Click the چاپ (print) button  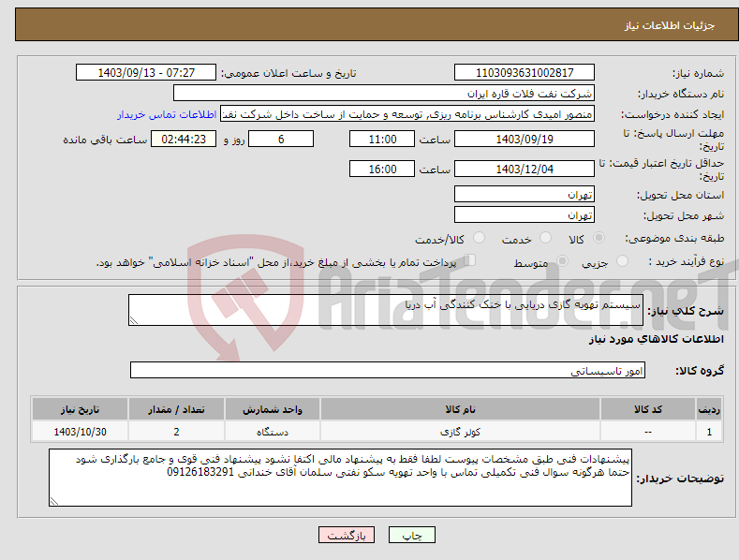click(411, 535)
